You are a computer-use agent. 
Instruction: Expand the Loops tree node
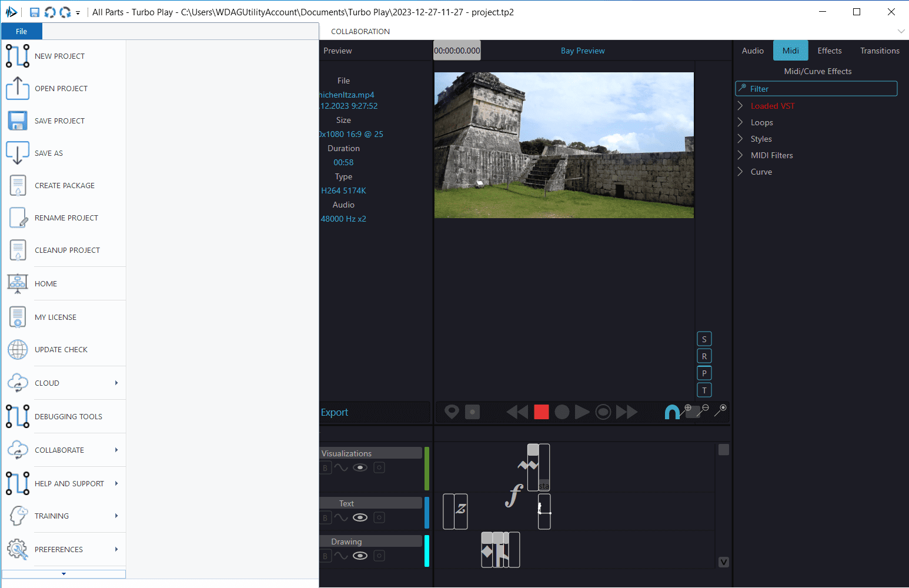740,122
